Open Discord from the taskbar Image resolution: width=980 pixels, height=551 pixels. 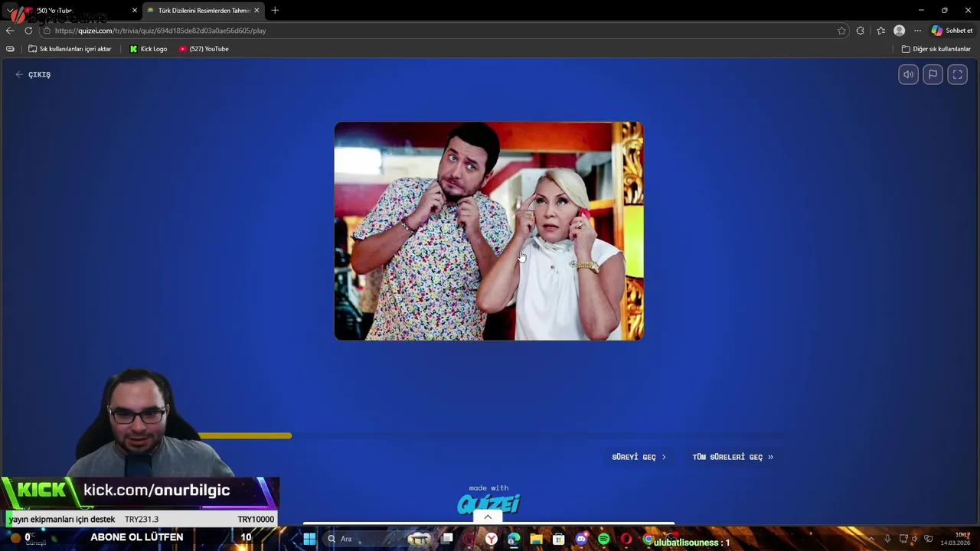click(x=581, y=539)
